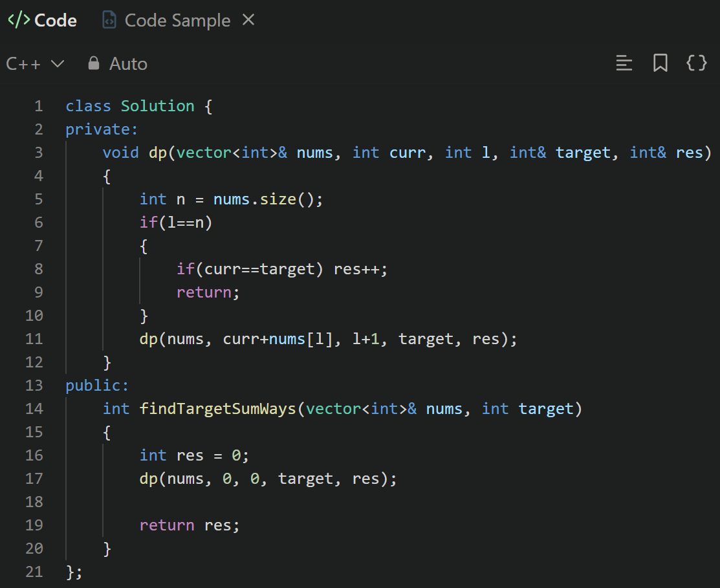Click line number 21 in the gutter

34,572
